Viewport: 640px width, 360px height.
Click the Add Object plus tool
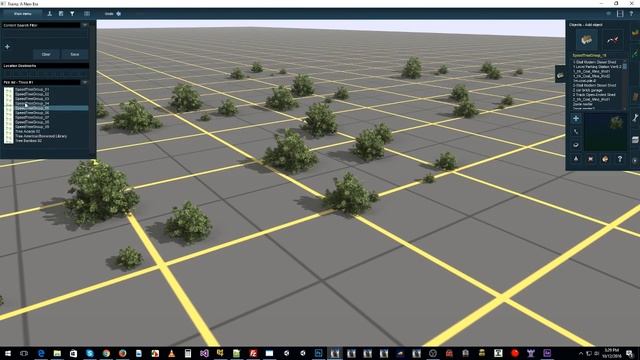576,119
